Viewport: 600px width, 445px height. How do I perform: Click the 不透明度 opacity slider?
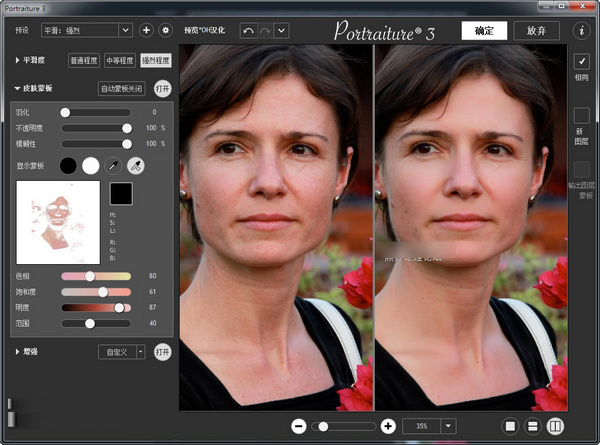coord(95,128)
